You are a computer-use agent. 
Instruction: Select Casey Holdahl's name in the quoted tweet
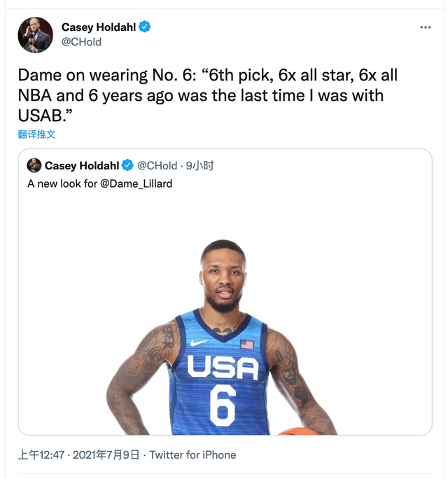click(82, 165)
